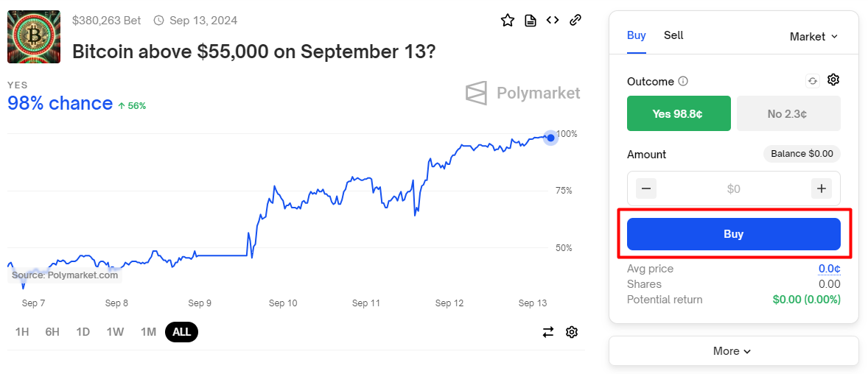Copy the market link icon

pyautogui.click(x=575, y=21)
